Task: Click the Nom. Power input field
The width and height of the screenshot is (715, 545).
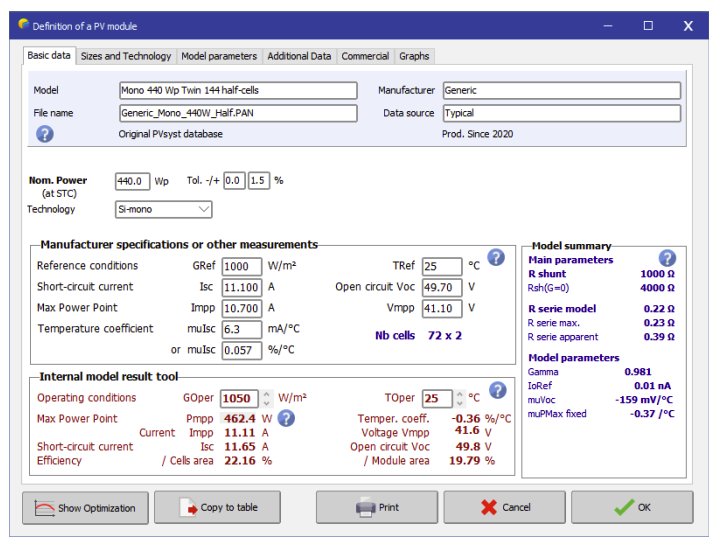Action: 132,181
